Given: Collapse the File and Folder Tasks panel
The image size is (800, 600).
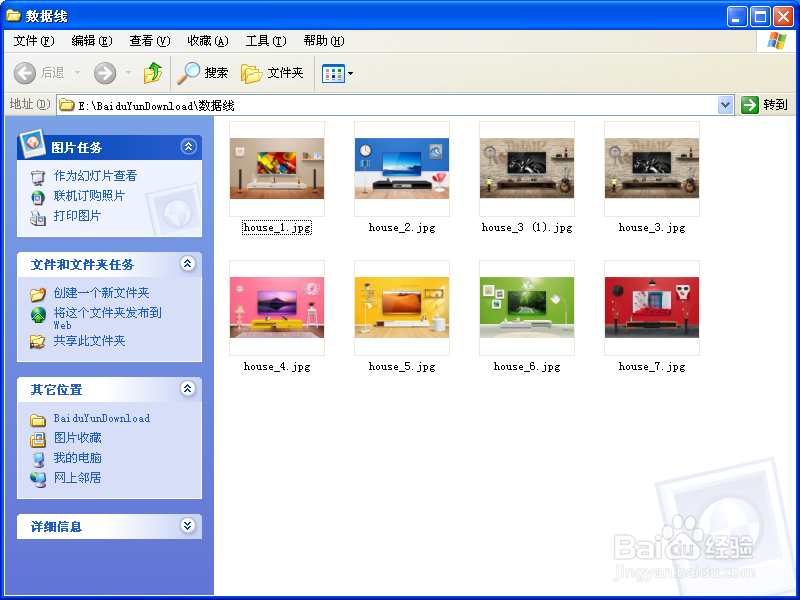Looking at the screenshot, I should tap(188, 264).
